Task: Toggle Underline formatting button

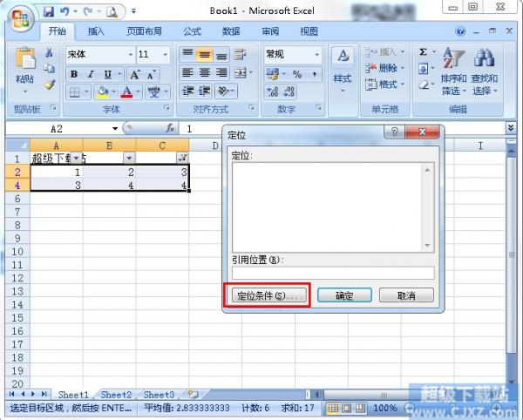Action: [x=107, y=73]
